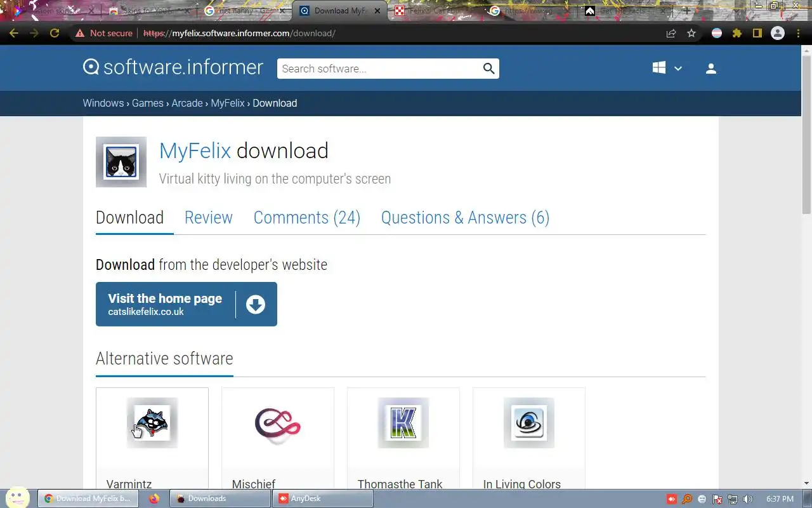Viewport: 812px width, 508px height.
Task: Click the Not secure warning indicator
Action: [x=104, y=33]
